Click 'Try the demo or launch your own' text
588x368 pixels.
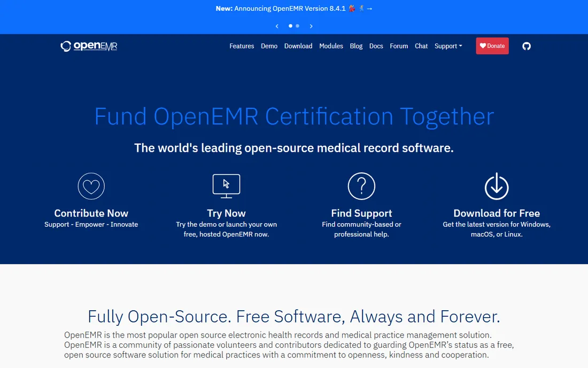click(x=227, y=224)
